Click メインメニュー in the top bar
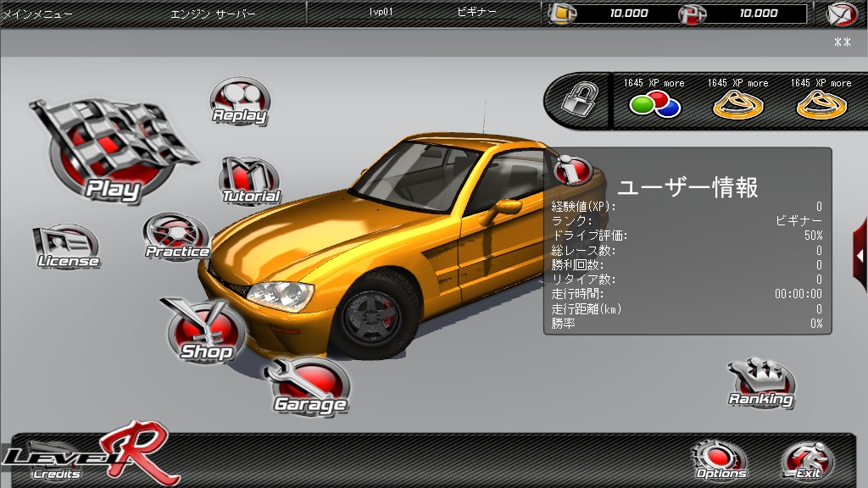This screenshot has width=868, height=488. pyautogui.click(x=37, y=14)
